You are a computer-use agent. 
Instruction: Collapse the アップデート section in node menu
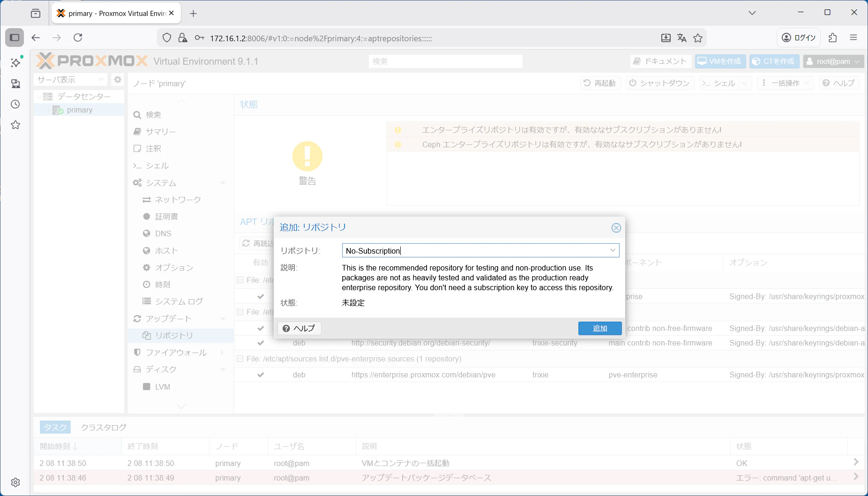coord(223,319)
